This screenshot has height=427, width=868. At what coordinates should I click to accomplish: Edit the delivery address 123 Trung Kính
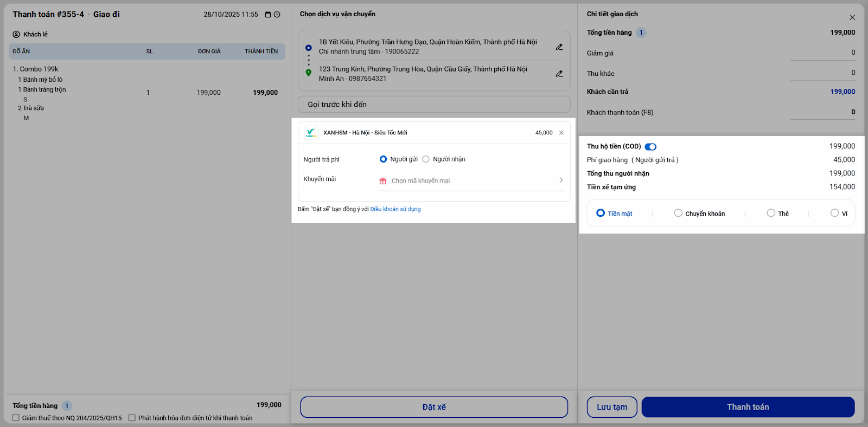559,74
